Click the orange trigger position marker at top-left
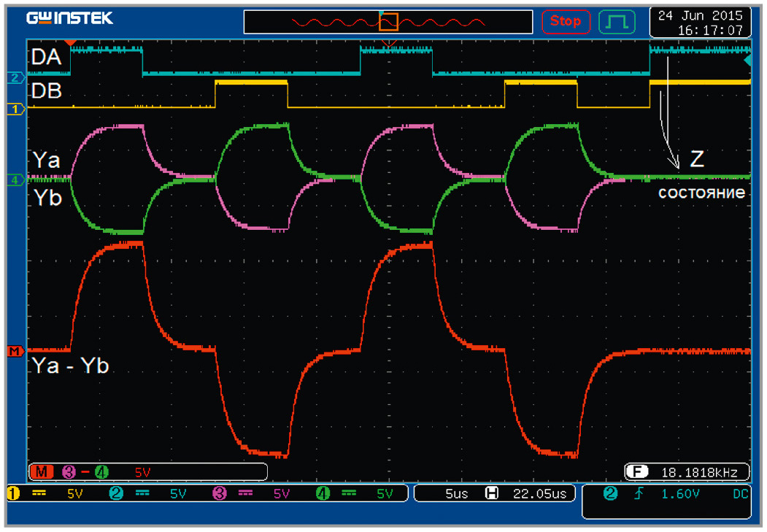The image size is (767, 532). 71,43
